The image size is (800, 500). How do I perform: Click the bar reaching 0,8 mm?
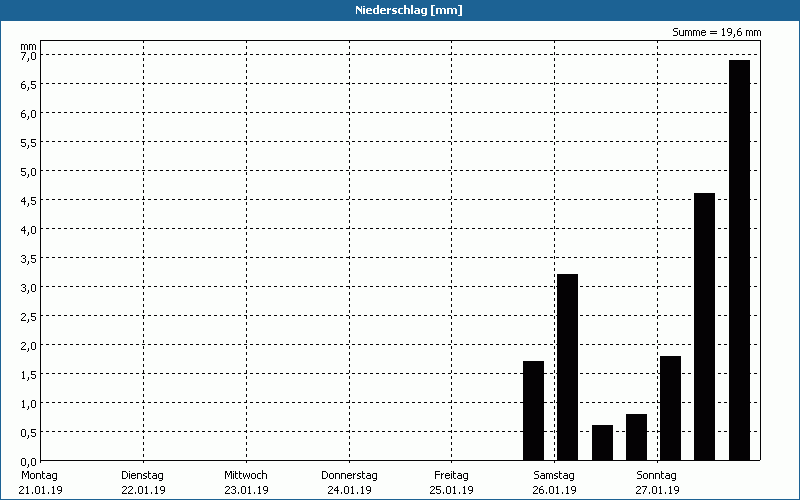tap(636, 437)
